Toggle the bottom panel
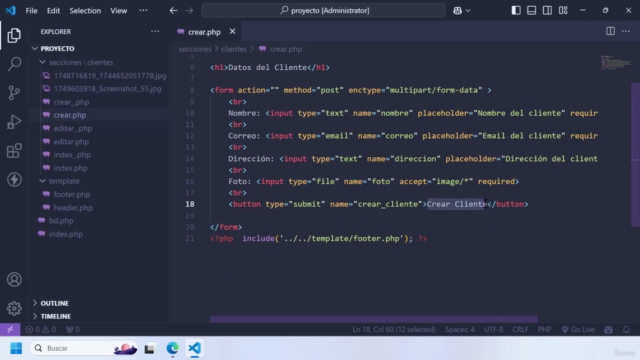The height and width of the screenshot is (360, 640). coord(531,11)
